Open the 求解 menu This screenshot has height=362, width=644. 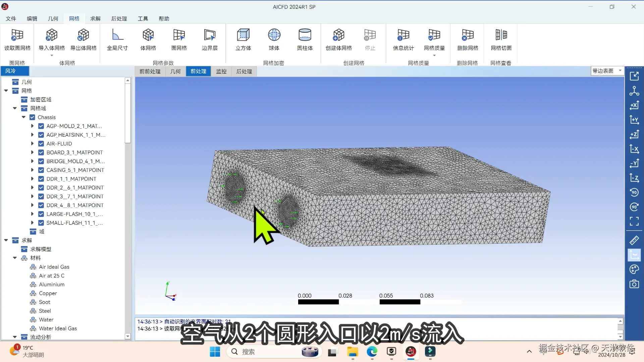pyautogui.click(x=95, y=18)
